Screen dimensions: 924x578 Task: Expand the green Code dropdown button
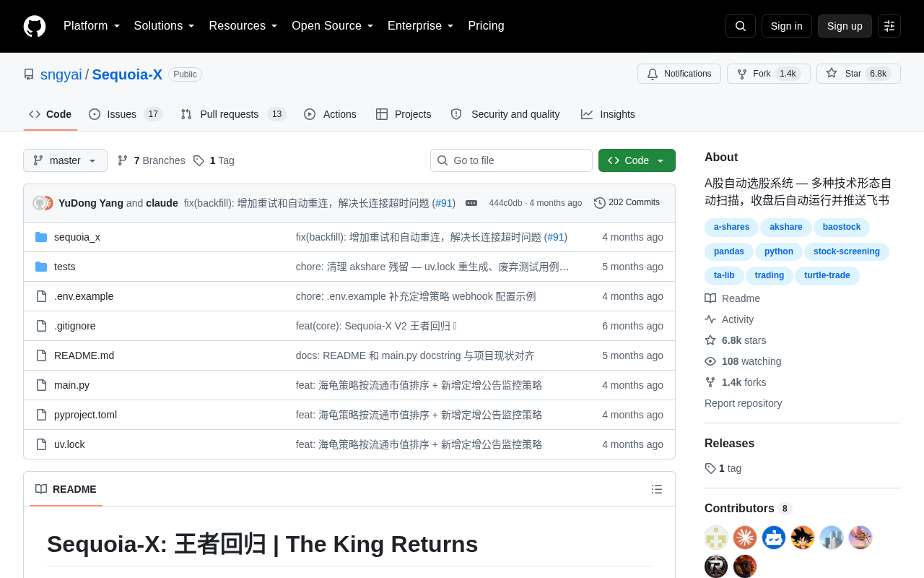637,160
